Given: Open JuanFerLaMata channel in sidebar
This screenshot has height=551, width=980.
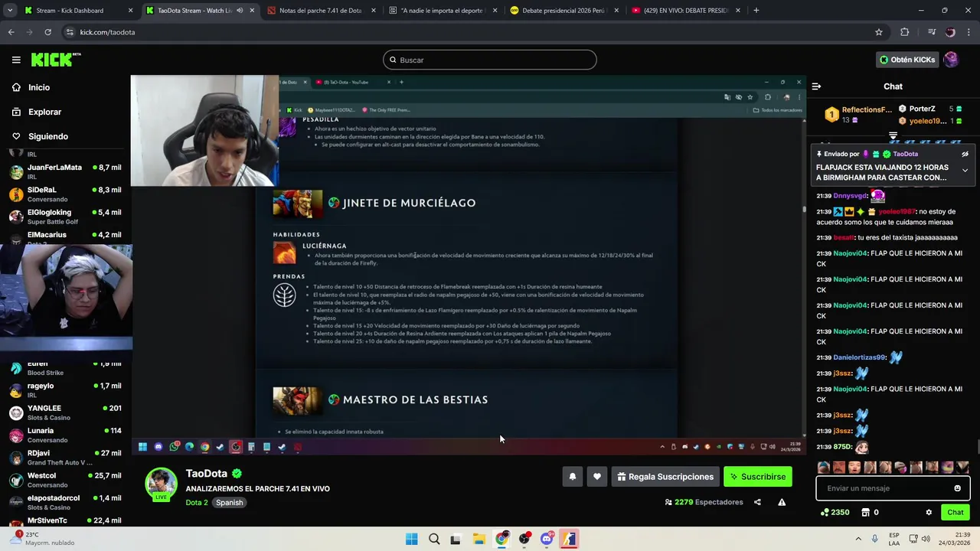Looking at the screenshot, I should coord(65,171).
